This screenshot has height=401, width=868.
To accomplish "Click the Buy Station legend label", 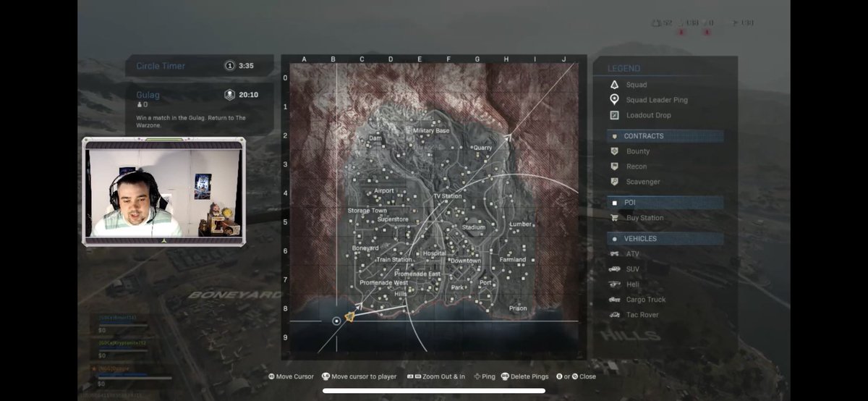I will [645, 218].
